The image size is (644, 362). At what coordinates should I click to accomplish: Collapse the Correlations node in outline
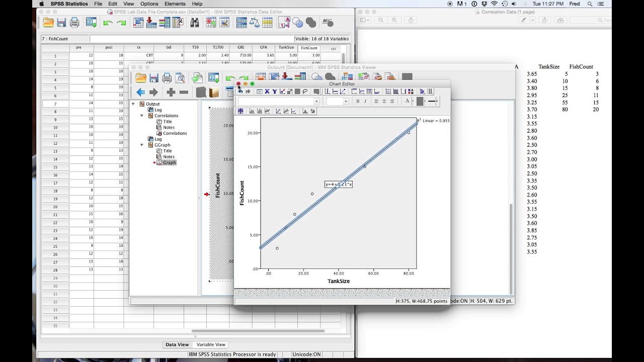coord(142,116)
